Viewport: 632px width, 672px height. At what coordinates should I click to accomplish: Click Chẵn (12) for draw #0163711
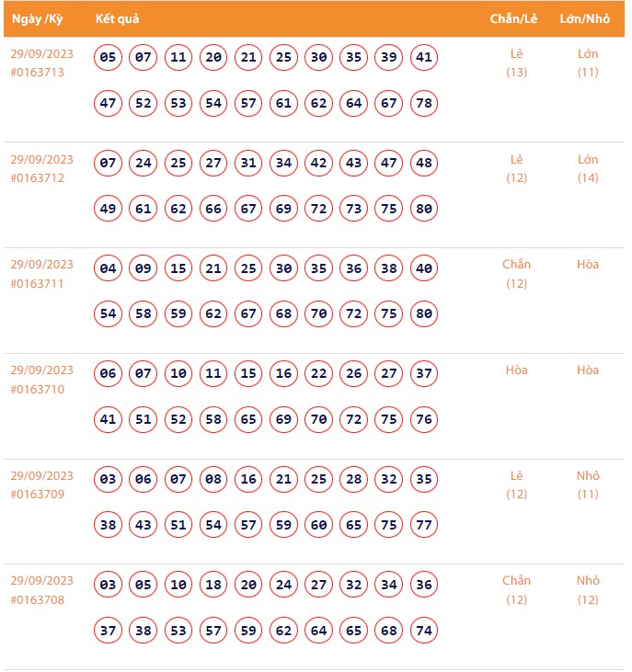click(x=517, y=274)
